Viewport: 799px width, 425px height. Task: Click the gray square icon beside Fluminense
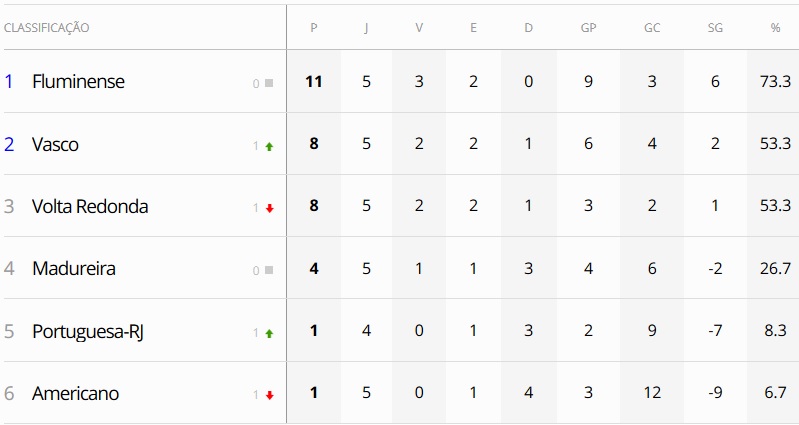[269, 83]
